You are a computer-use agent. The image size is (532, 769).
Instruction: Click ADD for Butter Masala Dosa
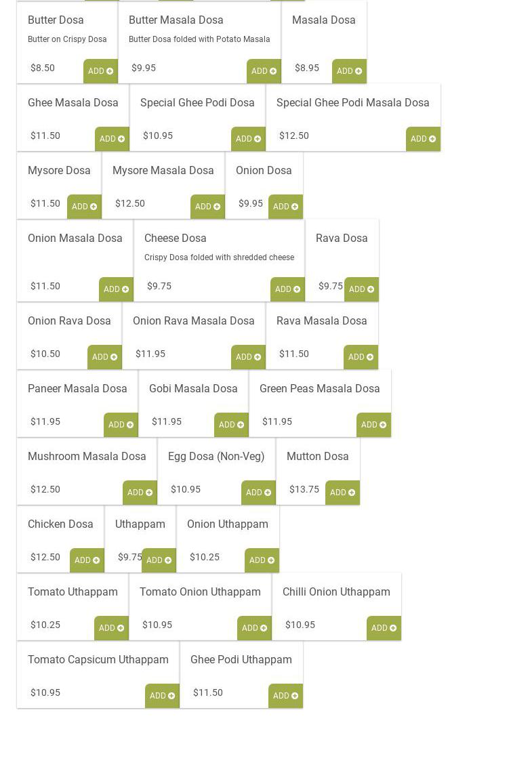pyautogui.click(x=264, y=71)
